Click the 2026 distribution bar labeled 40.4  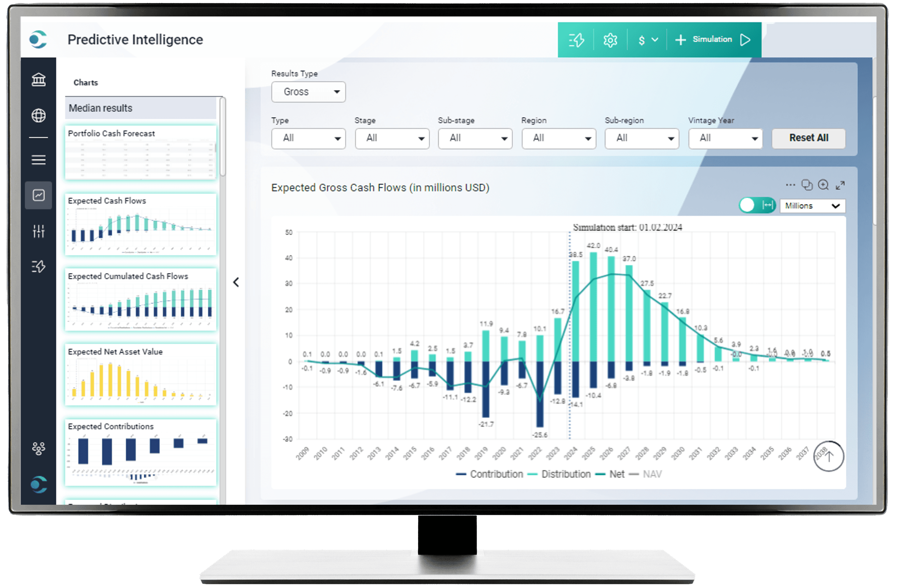click(x=611, y=309)
